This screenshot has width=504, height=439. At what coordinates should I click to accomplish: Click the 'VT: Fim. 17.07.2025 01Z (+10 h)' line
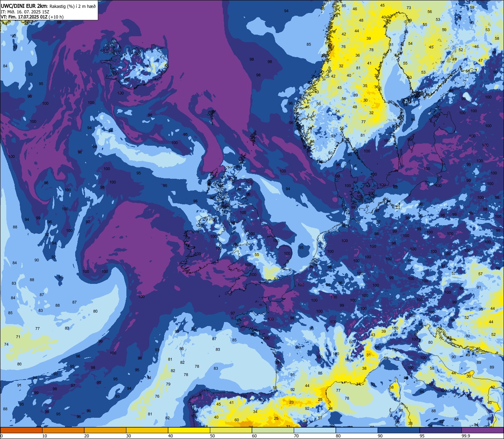tap(32, 17)
